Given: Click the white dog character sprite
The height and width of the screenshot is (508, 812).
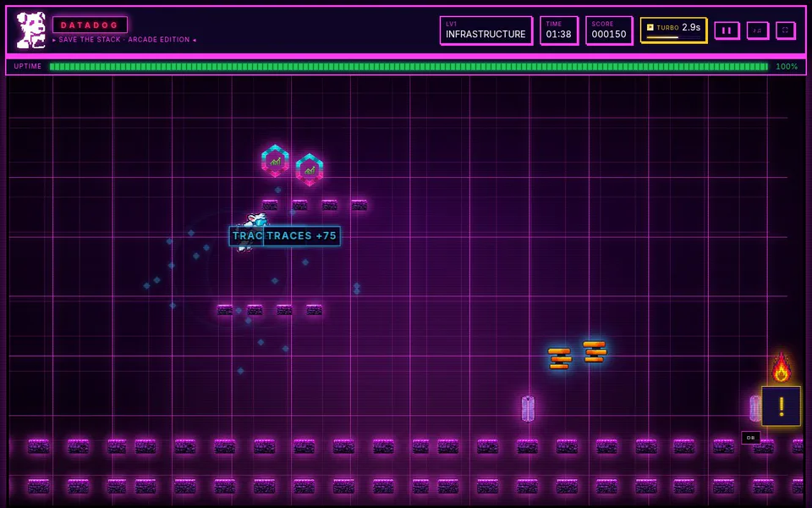Looking at the screenshot, I should (x=251, y=230).
